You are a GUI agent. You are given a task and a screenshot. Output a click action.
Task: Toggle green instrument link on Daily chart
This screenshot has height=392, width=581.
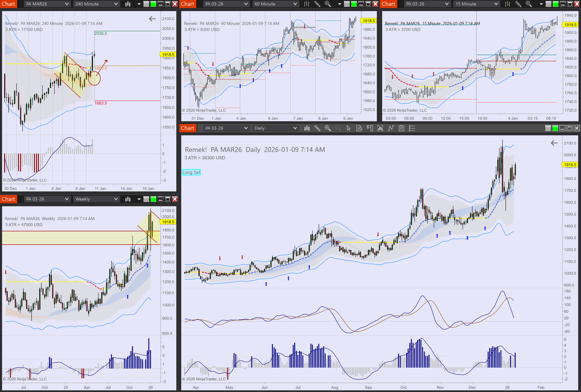pos(555,128)
